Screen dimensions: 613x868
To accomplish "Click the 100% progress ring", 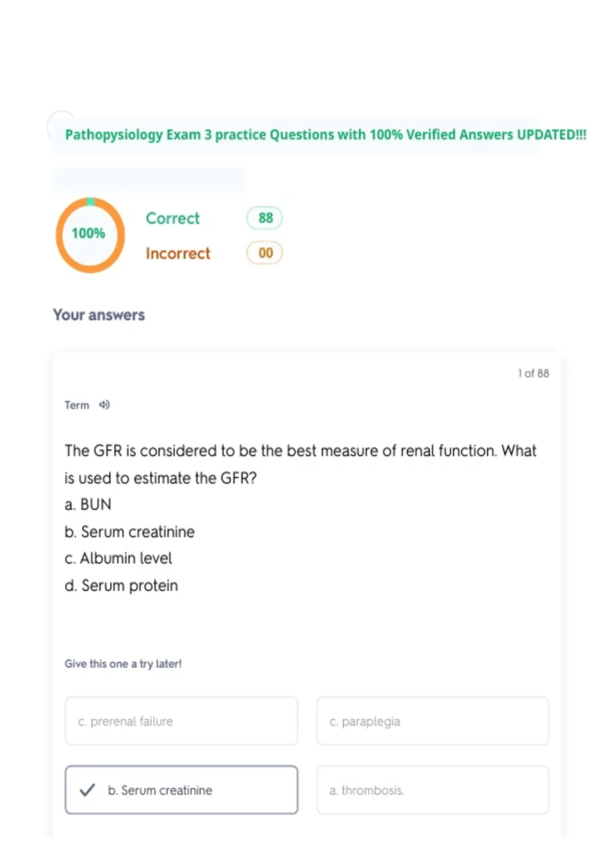I will click(90, 235).
